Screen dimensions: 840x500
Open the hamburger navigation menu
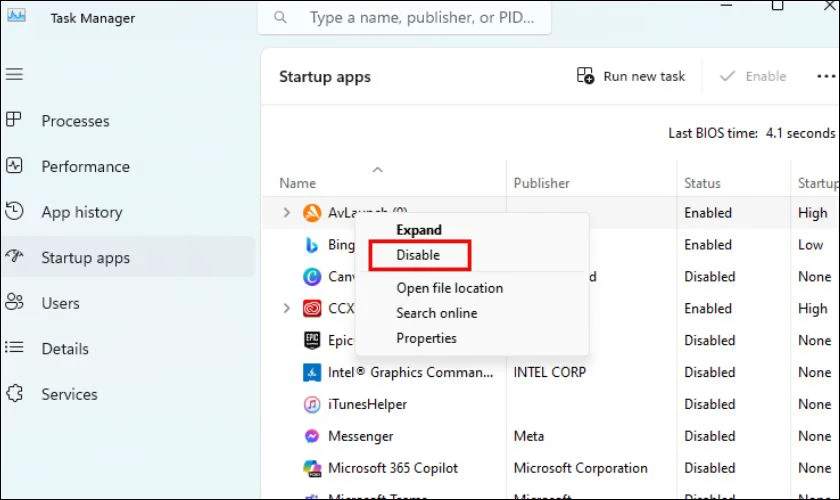14,74
